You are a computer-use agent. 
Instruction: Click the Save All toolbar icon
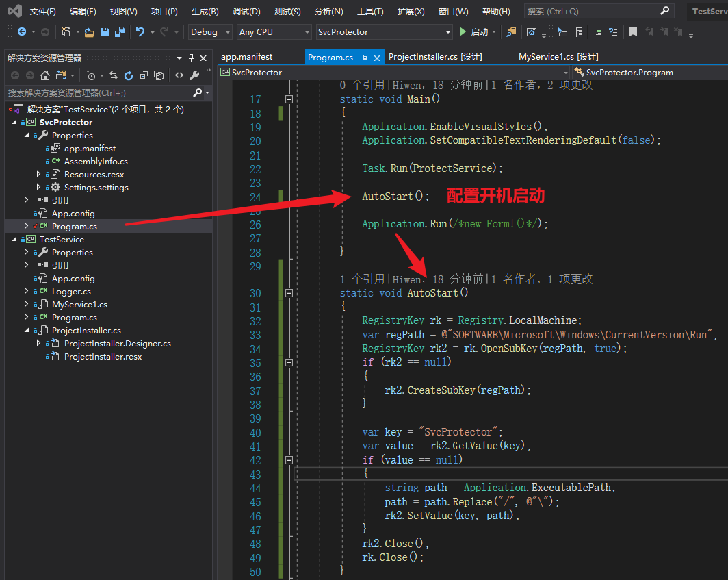pyautogui.click(x=119, y=32)
